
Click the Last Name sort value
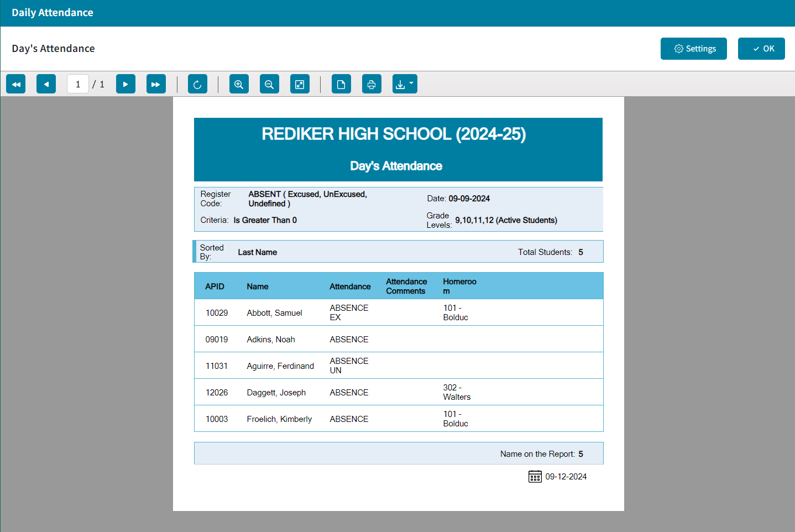tap(257, 252)
